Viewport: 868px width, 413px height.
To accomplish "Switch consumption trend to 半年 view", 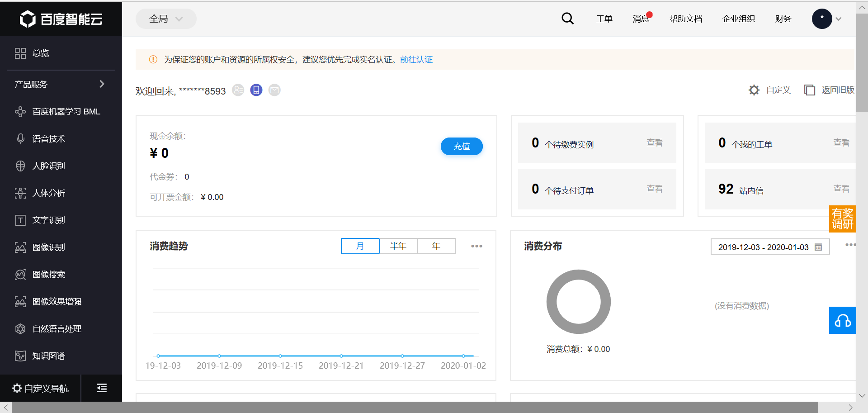I will 398,246.
